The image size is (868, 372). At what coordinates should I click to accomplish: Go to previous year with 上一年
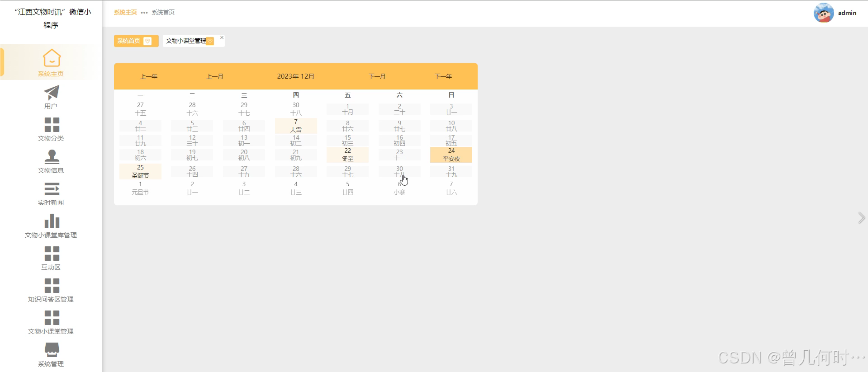click(x=149, y=76)
